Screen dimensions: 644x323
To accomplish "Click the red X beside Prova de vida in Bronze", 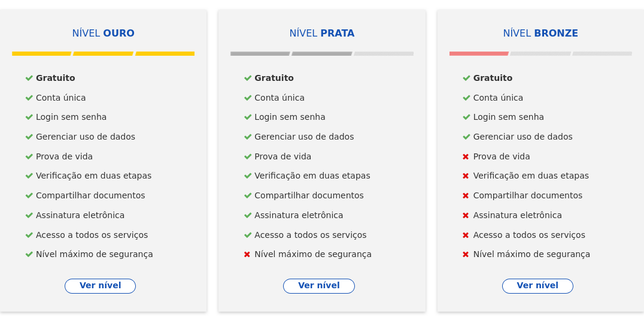I will [x=466, y=156].
